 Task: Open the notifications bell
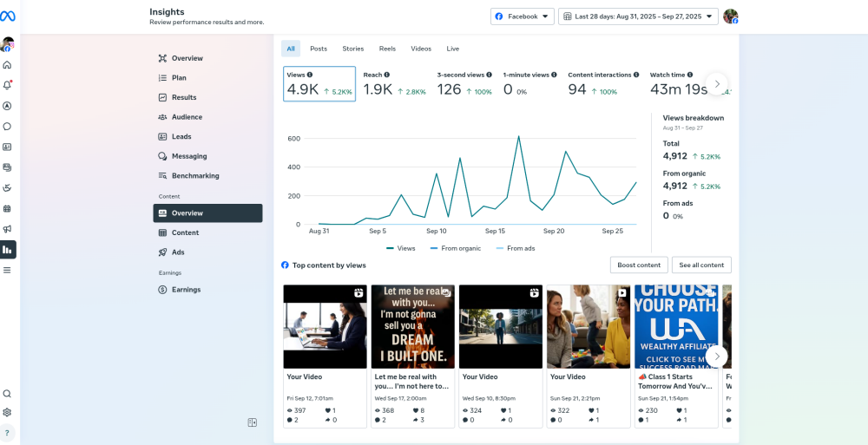8,85
